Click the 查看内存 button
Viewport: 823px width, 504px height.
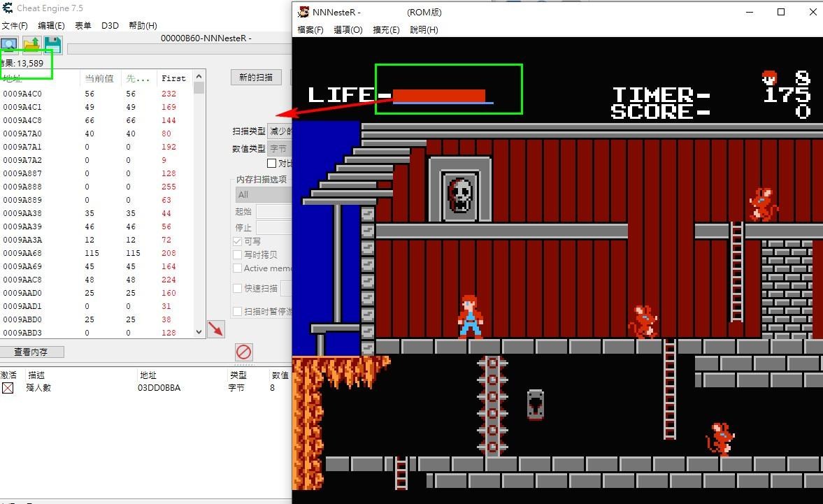31,352
